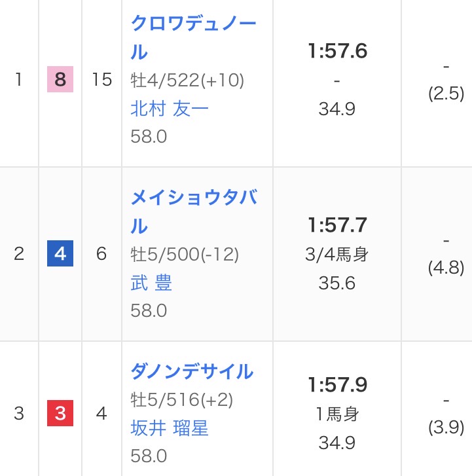Click red bracket number 3 badge
This screenshot has height=476, width=472.
tap(60, 414)
